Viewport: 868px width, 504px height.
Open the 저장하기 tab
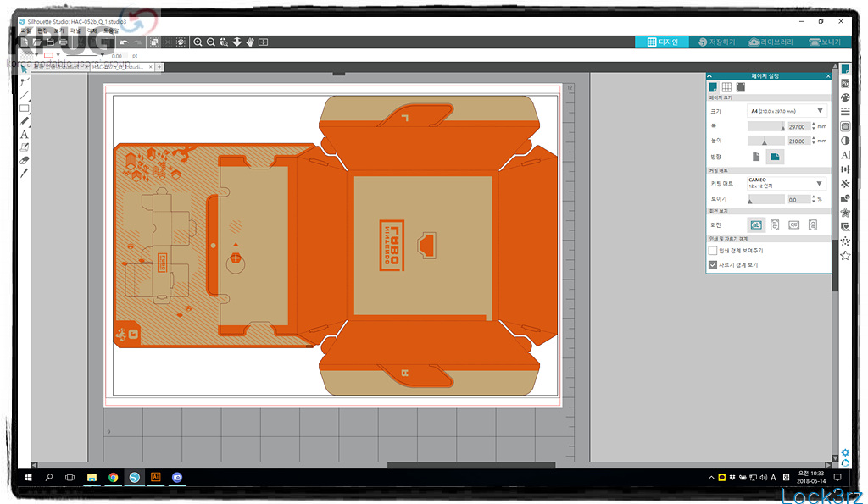click(x=716, y=42)
